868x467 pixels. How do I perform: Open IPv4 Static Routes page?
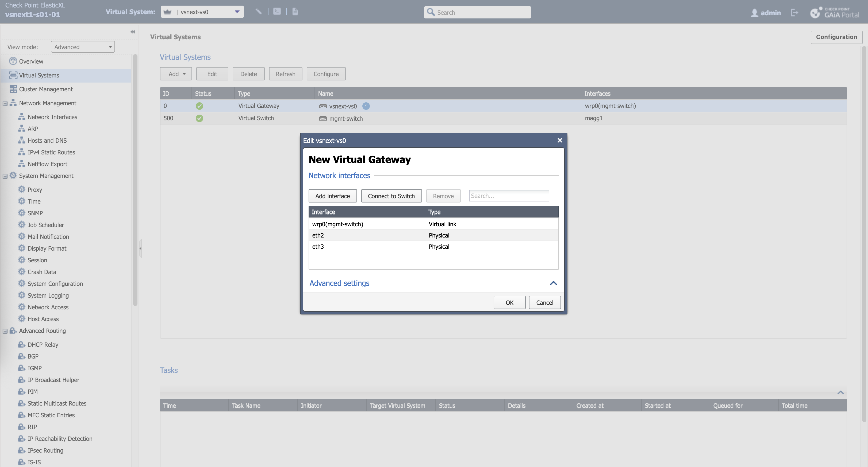(51, 152)
